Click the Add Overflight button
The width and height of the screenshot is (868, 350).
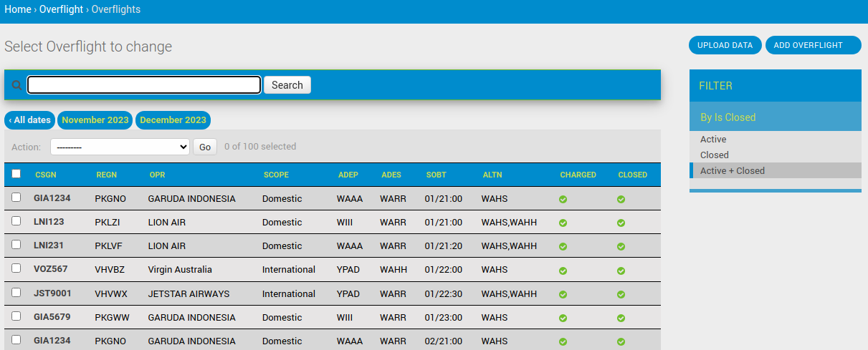click(x=812, y=45)
